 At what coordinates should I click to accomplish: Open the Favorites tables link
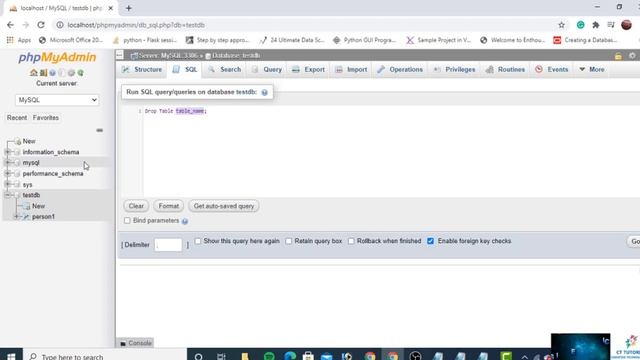coord(46,118)
